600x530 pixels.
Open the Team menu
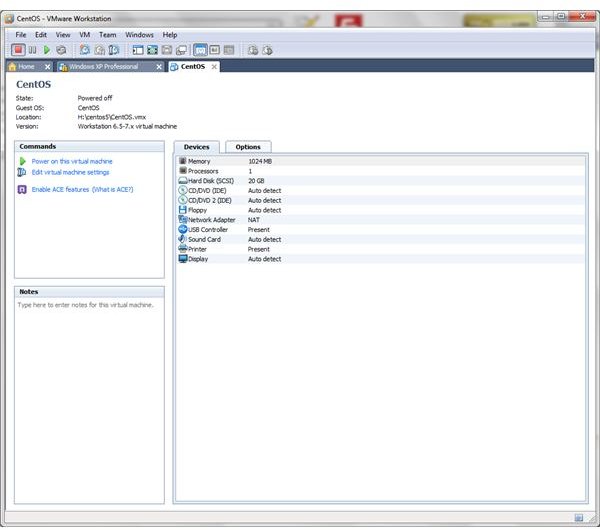108,35
